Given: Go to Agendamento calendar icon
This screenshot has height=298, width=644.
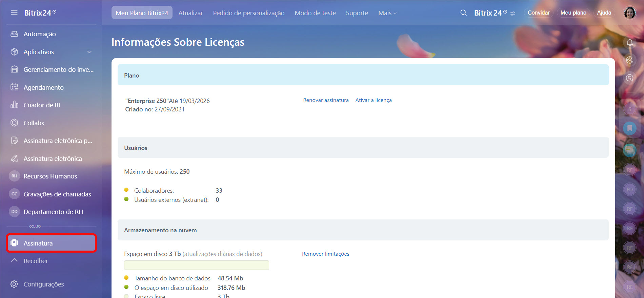Looking at the screenshot, I should (14, 87).
